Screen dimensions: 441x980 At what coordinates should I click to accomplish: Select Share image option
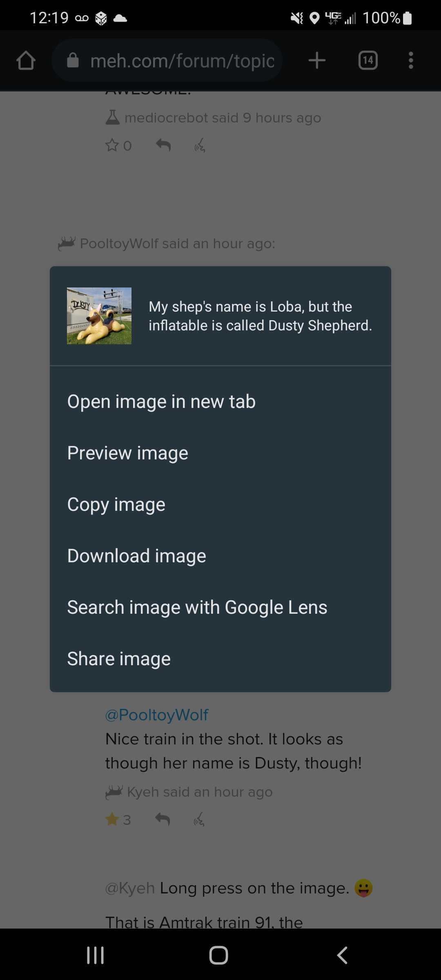(119, 659)
